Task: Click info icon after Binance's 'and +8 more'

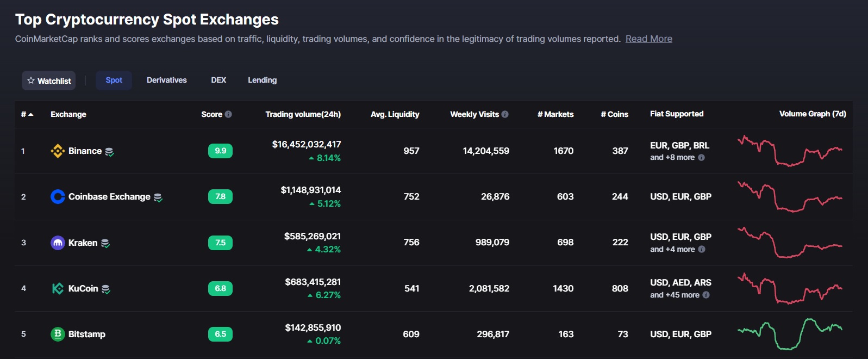Action: coord(701,158)
